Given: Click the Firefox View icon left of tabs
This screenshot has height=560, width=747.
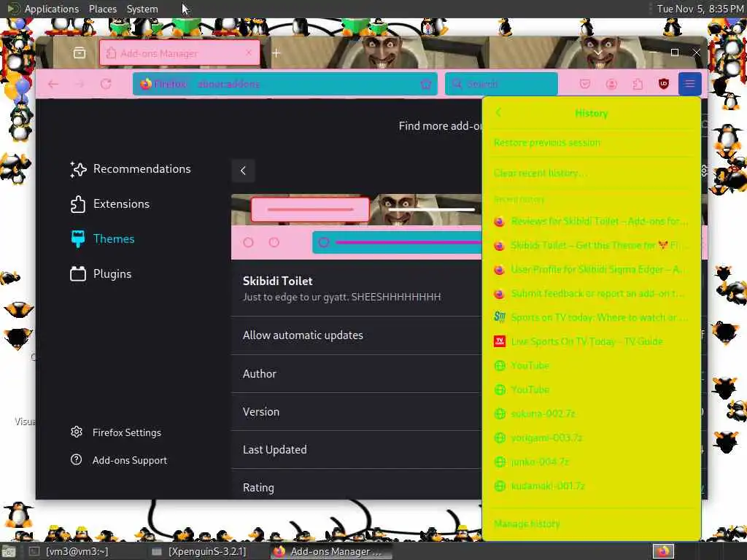Looking at the screenshot, I should pos(80,52).
